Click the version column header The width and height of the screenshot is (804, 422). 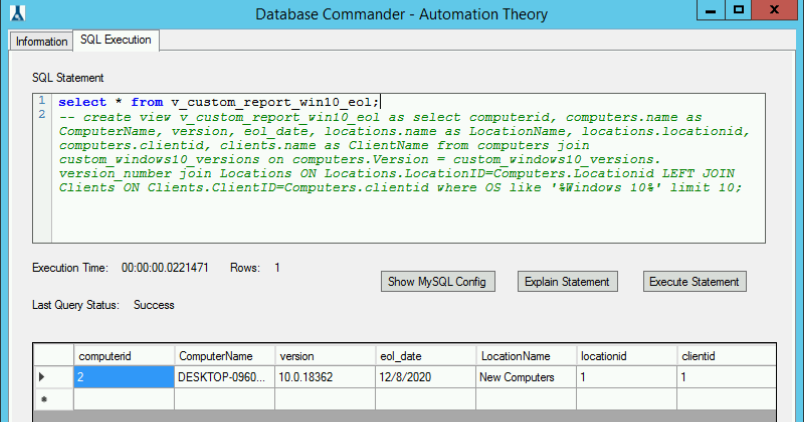pos(324,355)
